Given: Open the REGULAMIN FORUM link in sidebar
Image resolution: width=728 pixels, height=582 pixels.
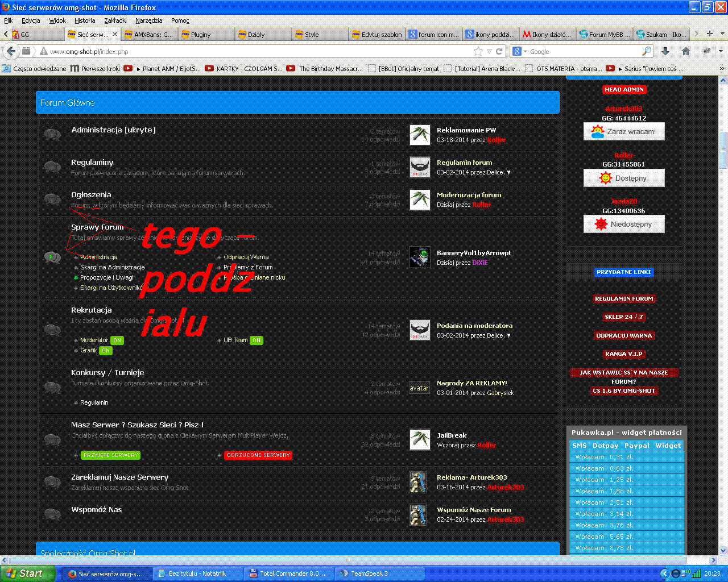Looking at the screenshot, I should [x=624, y=298].
